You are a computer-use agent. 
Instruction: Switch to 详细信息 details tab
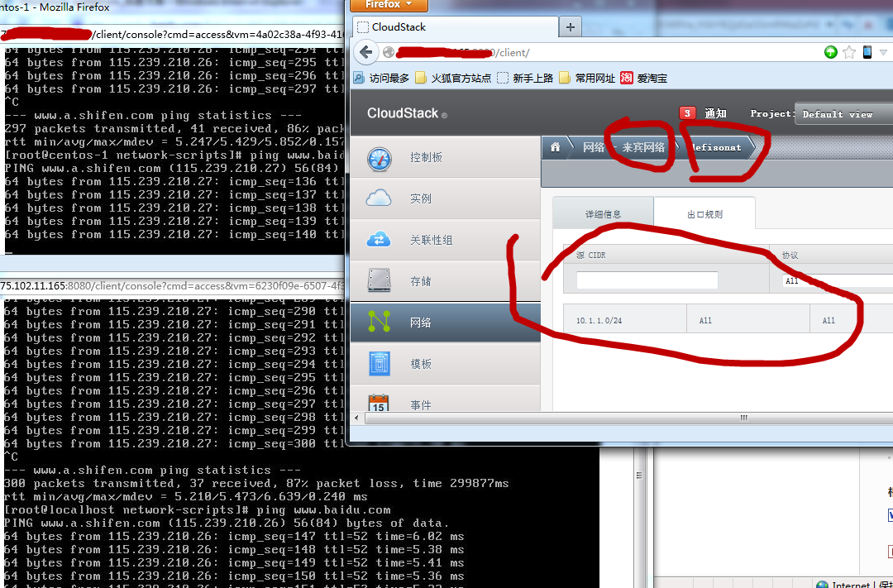click(x=603, y=214)
